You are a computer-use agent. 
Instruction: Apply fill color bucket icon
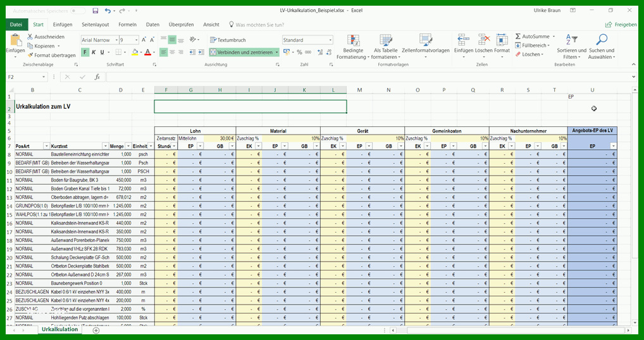[x=134, y=52]
